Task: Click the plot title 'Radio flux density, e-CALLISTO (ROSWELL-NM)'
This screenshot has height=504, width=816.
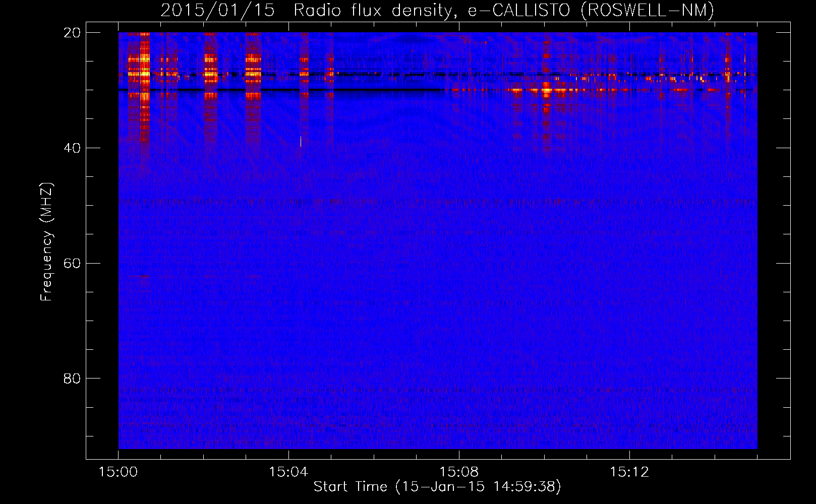Action: 504,10
